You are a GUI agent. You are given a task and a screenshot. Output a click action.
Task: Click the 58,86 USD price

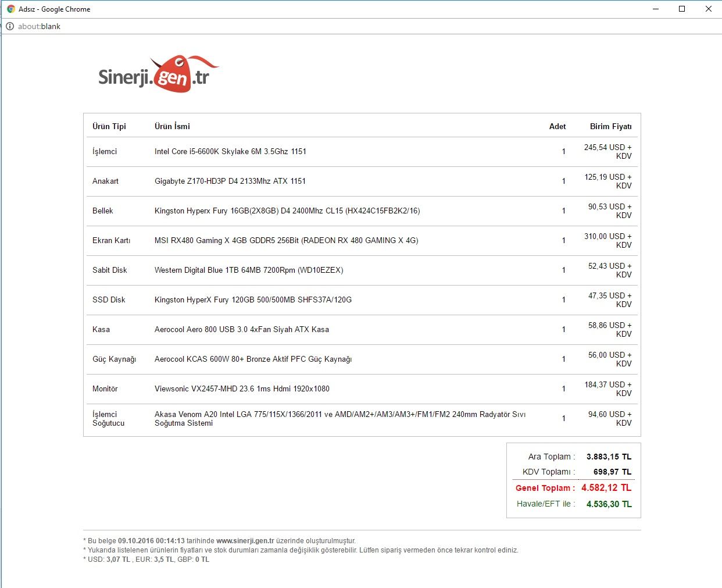coord(610,329)
